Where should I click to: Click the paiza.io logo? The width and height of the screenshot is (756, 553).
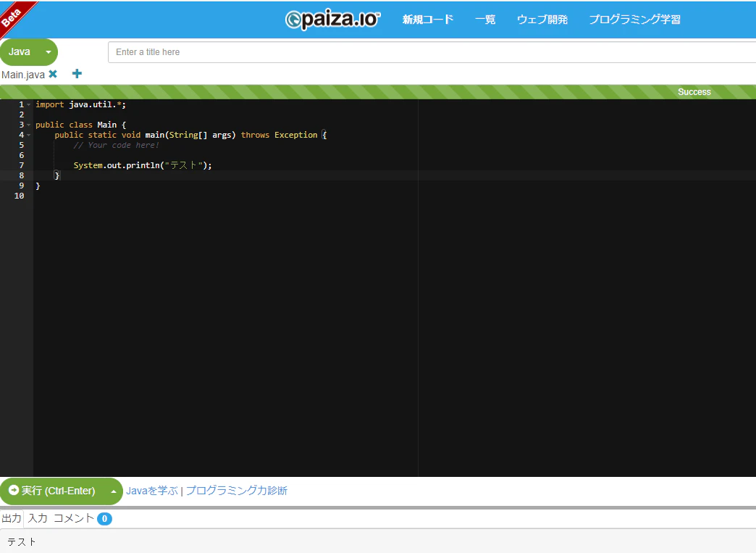tap(332, 20)
